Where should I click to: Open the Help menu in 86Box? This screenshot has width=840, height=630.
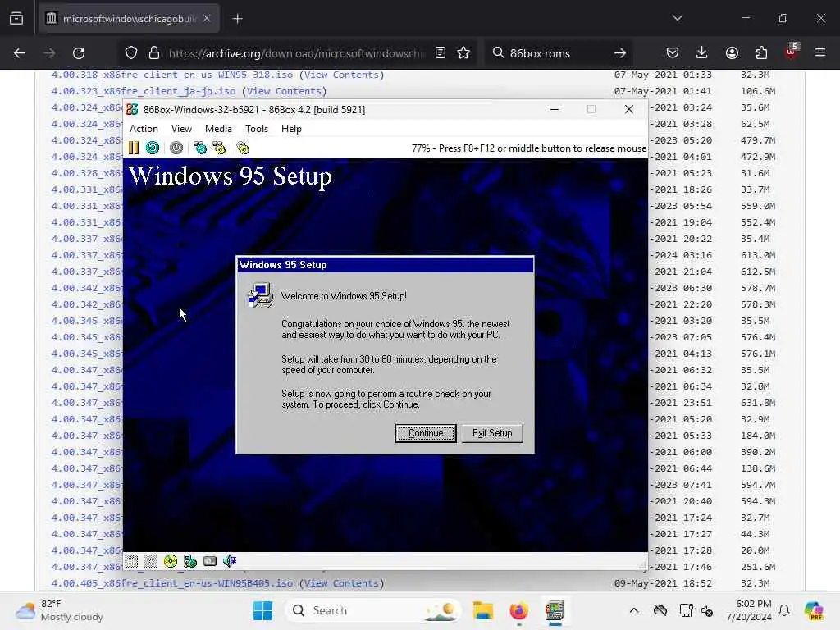pyautogui.click(x=291, y=129)
